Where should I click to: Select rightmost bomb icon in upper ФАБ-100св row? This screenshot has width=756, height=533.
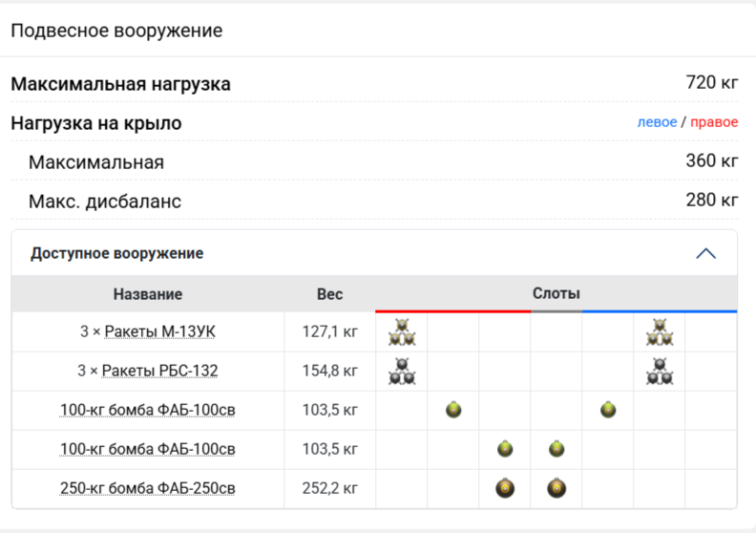point(608,411)
